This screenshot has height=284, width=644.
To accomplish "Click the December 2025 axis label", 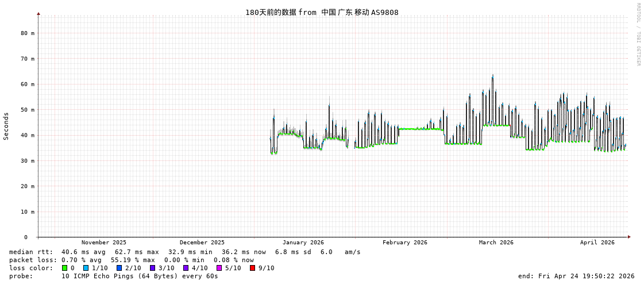I will [x=202, y=243].
